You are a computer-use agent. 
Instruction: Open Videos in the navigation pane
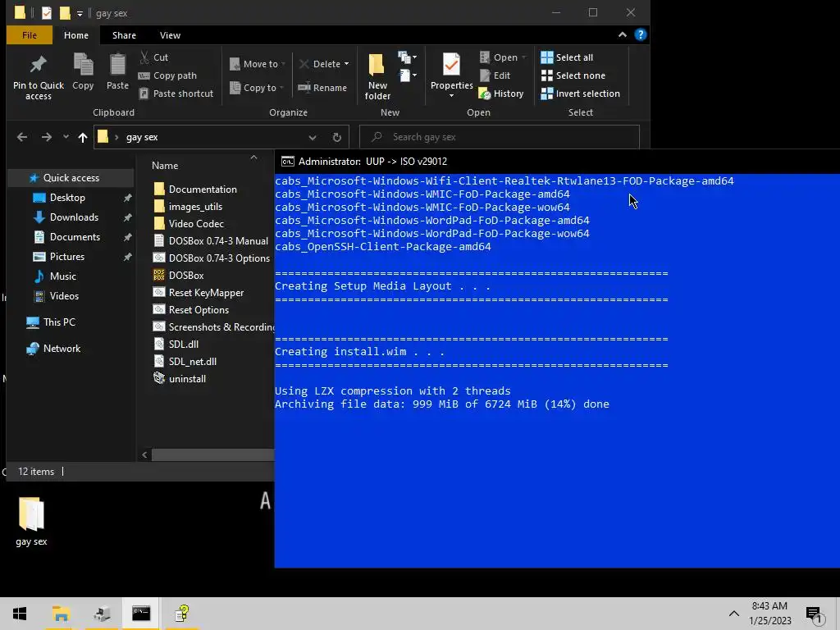[x=64, y=295]
